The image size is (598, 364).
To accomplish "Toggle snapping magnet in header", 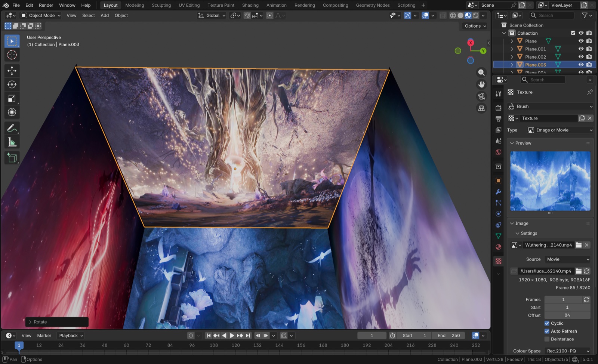I will (x=247, y=15).
